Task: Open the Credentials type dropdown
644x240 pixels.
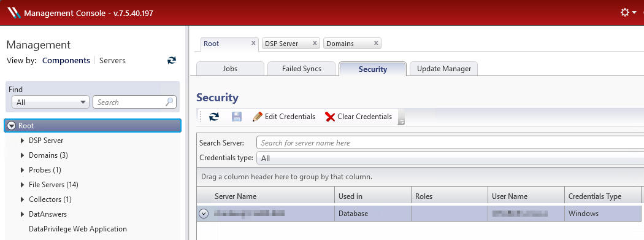Action: 450,158
